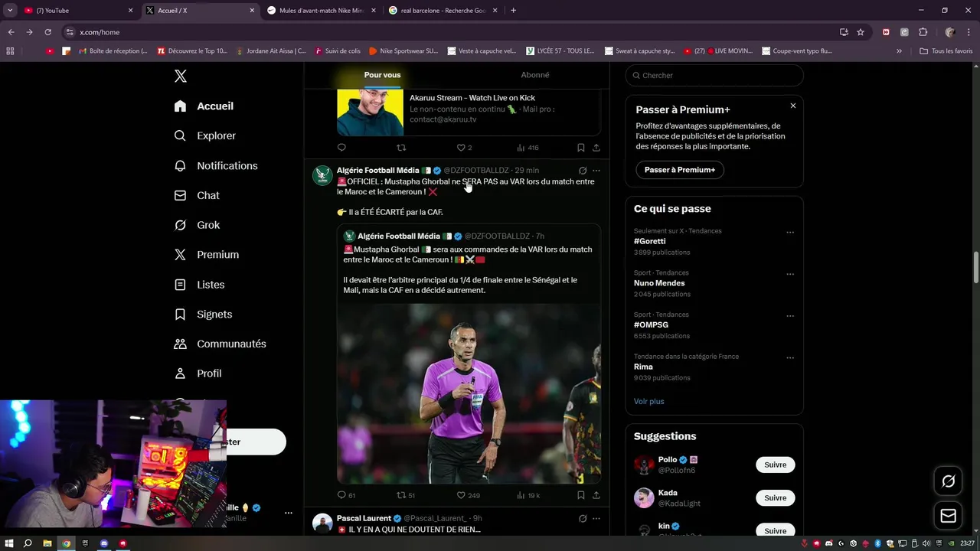Open Communautés in the sidebar
This screenshot has width=980, height=551.
tap(220, 344)
